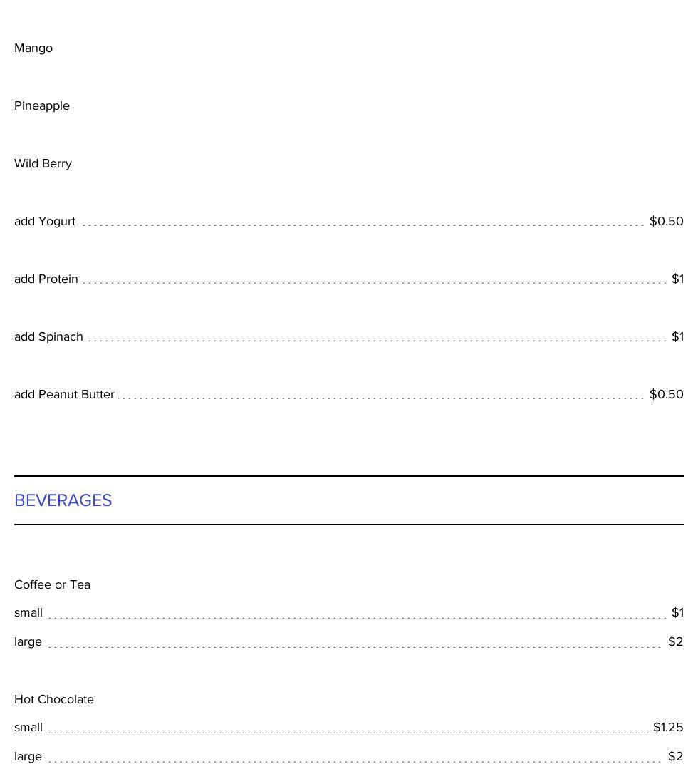Screen dimensions: 698x784
Task: Select the add Spinach option
Action: click(48, 336)
